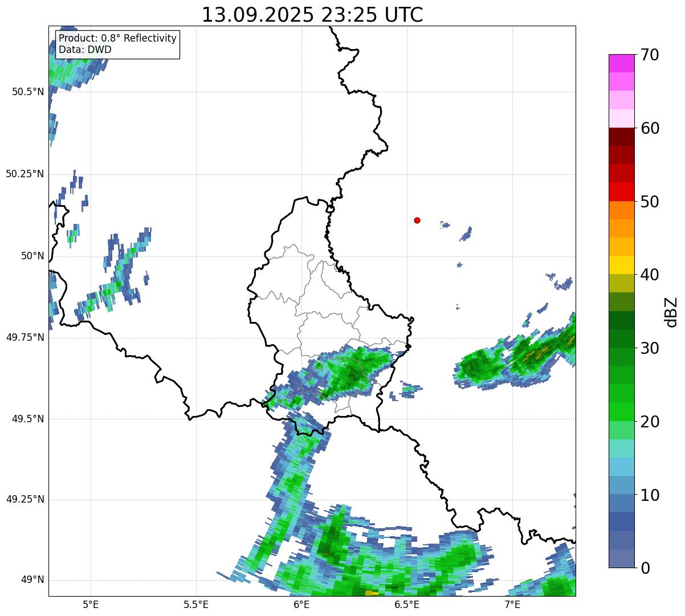Click the latitude label 50°N

tap(32, 256)
